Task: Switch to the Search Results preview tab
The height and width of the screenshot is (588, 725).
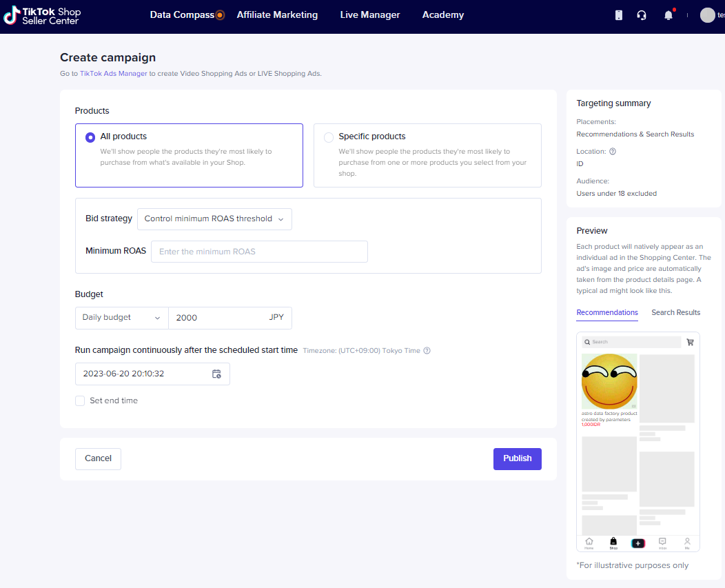Action: tap(675, 313)
